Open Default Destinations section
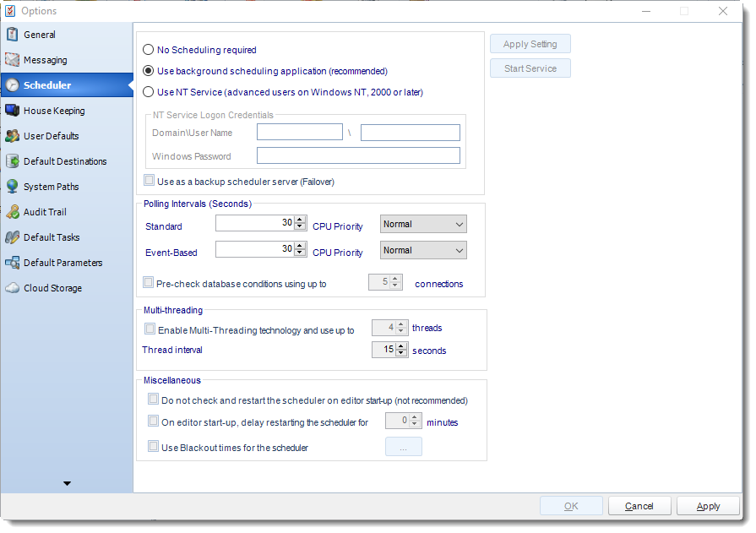The width and height of the screenshot is (756, 533). tap(67, 161)
